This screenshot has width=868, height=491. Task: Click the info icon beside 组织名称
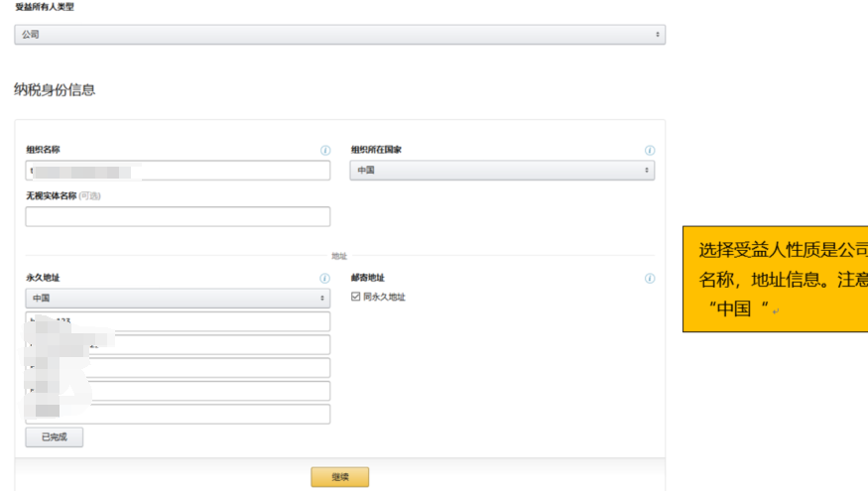tap(324, 151)
